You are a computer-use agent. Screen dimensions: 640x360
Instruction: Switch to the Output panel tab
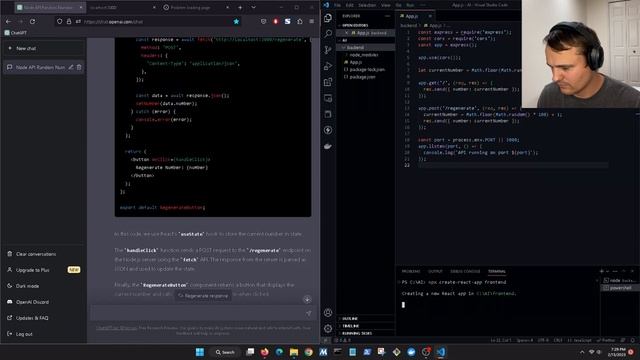tap(435, 271)
